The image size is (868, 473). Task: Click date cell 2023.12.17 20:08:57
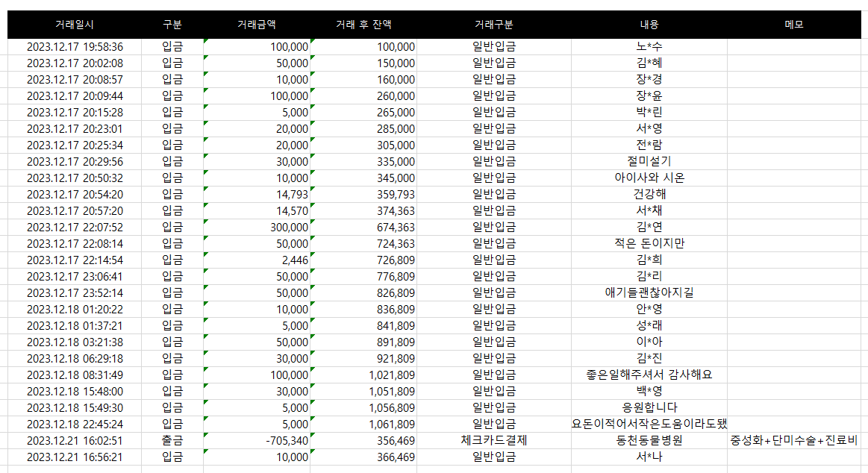pos(75,80)
